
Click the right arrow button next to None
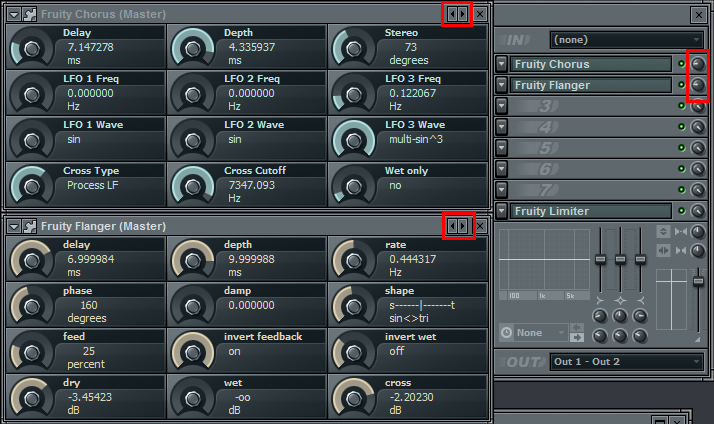pyautogui.click(x=577, y=337)
